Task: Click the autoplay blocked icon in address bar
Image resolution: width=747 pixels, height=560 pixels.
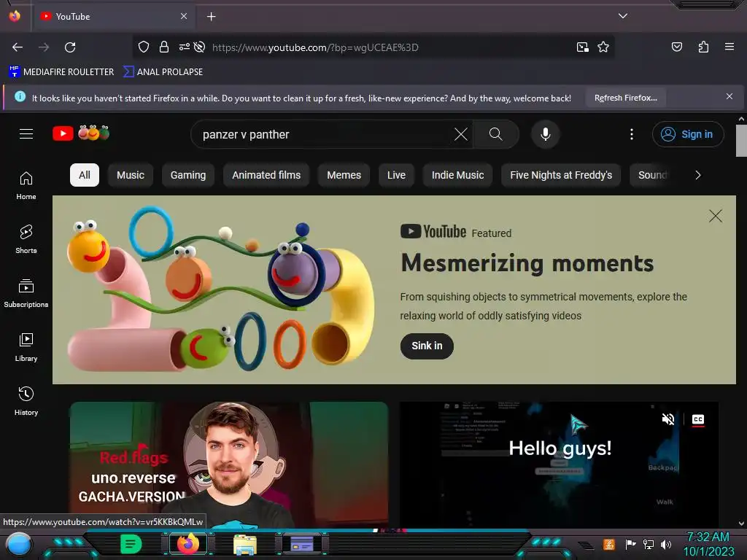Action: click(200, 47)
